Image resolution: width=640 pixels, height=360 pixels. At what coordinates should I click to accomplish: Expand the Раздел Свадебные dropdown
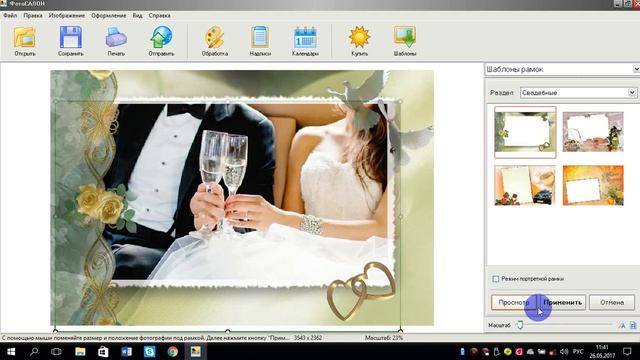[632, 93]
